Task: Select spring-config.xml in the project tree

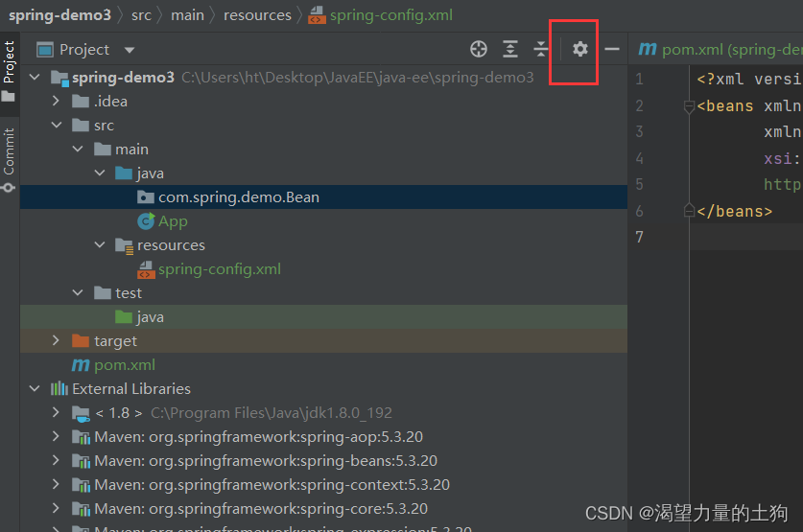Action: point(323,269)
